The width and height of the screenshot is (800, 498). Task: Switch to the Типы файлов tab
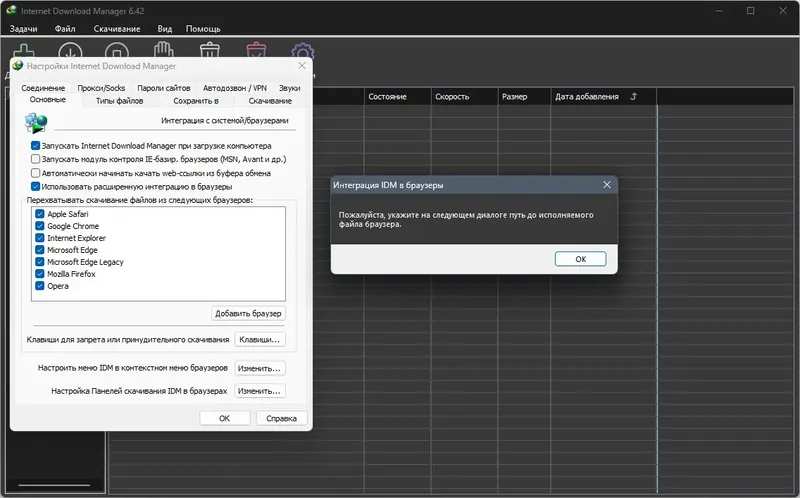(119, 101)
